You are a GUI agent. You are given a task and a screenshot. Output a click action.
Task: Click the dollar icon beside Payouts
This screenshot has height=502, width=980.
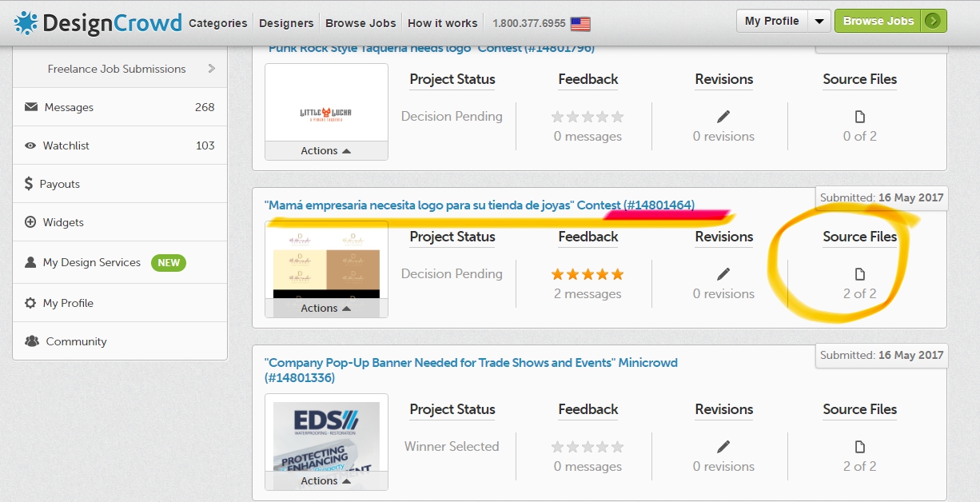coord(29,184)
